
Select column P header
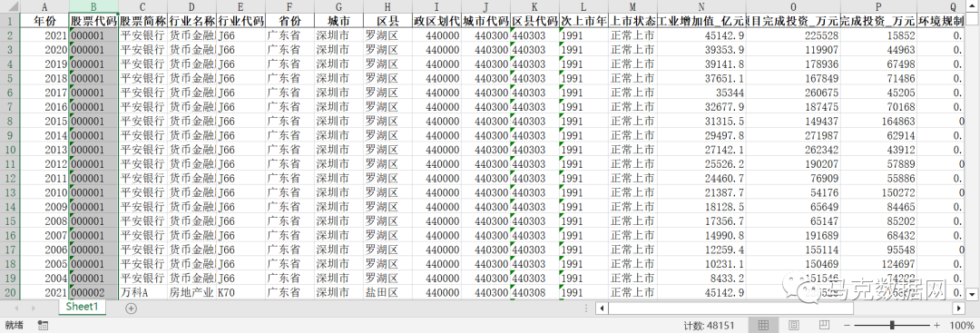878,7
